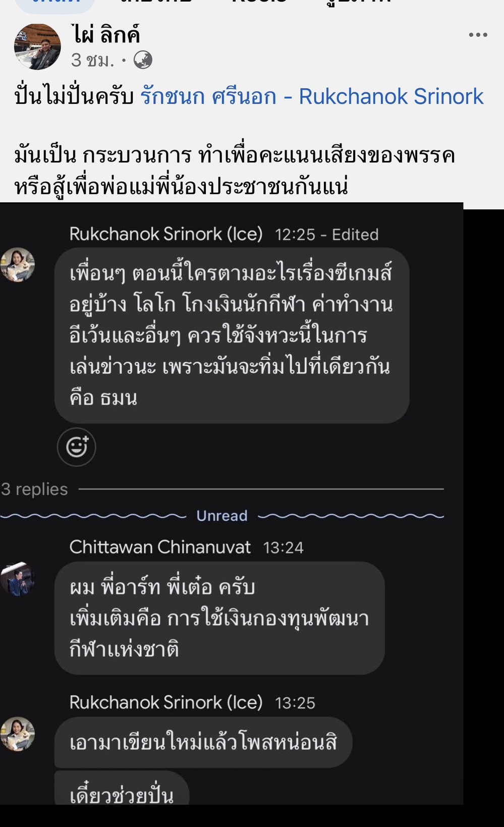The height and width of the screenshot is (827, 504).
Task: Tap the public globe privacy icon
Action: click(143, 61)
